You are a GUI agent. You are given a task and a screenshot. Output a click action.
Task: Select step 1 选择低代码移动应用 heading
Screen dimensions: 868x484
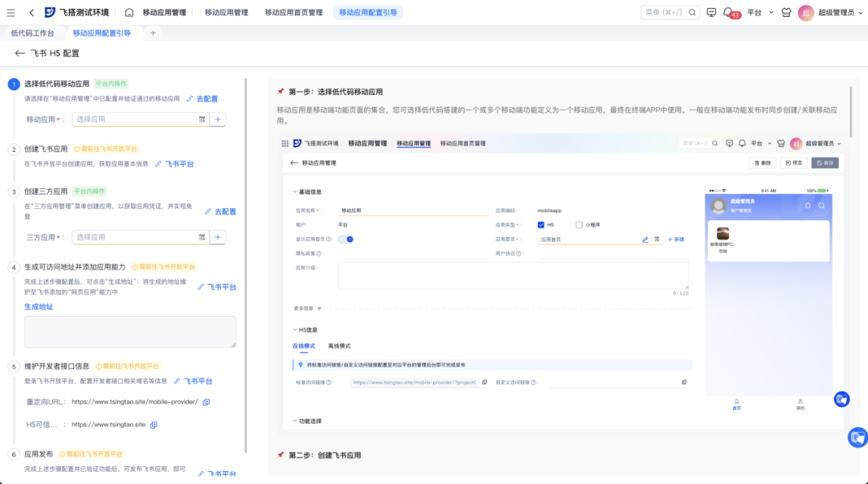(56, 84)
